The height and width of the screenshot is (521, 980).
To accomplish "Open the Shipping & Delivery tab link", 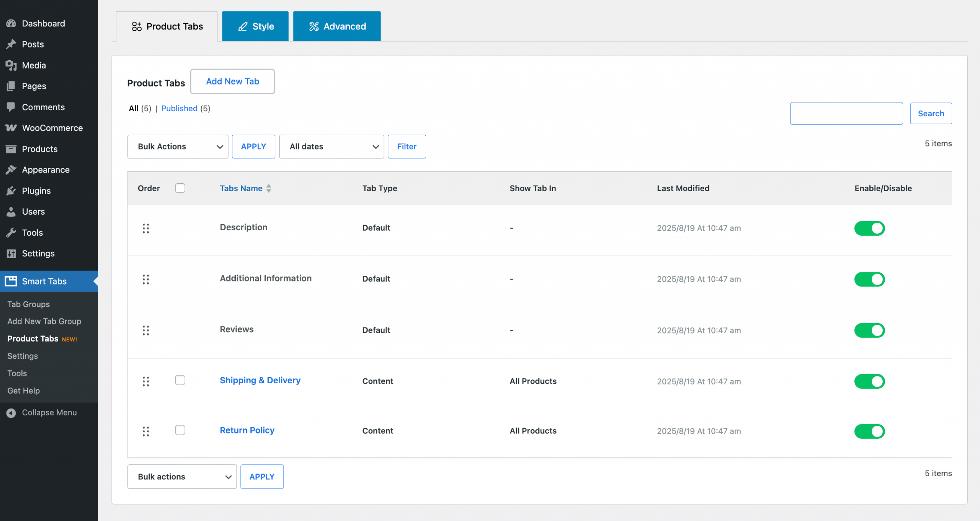I will coord(260,380).
